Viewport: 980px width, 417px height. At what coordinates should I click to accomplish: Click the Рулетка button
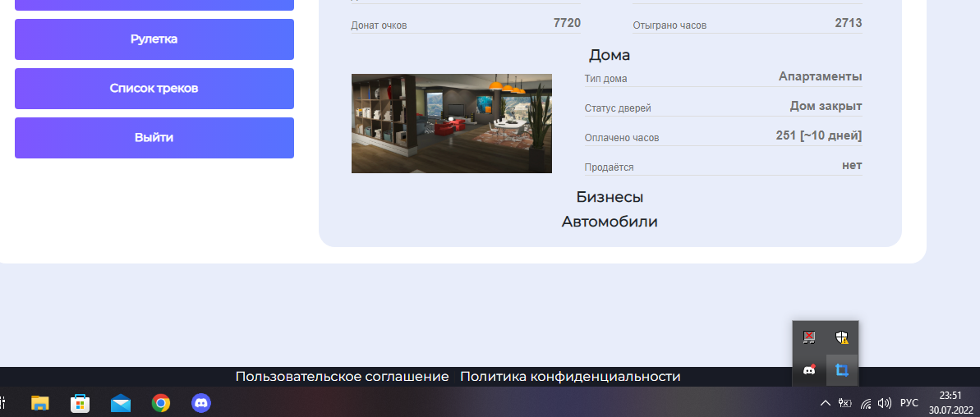click(154, 39)
